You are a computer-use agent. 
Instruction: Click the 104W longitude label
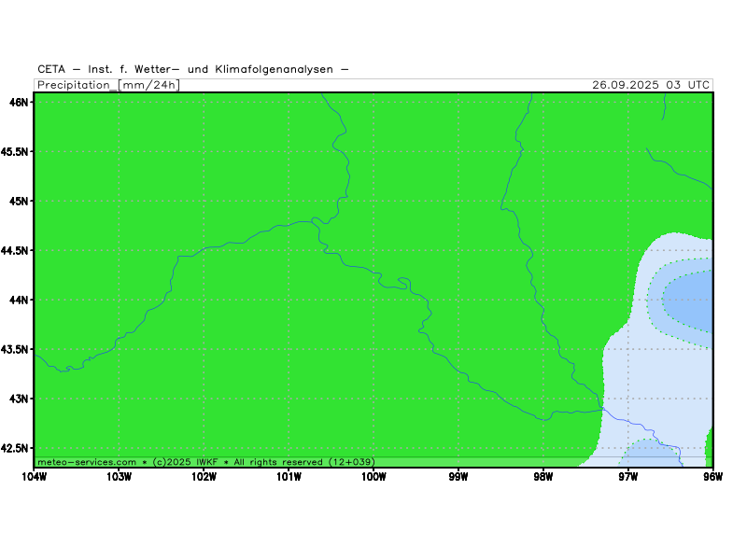click(35, 477)
